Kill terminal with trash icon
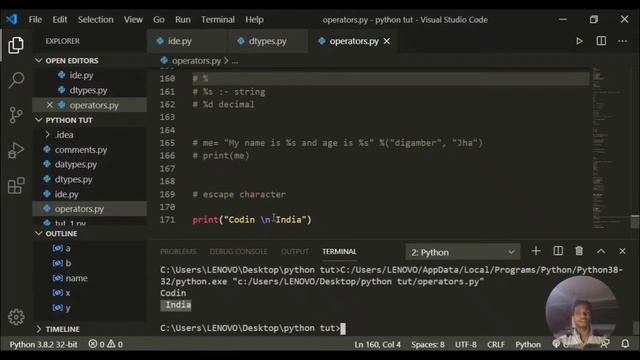This screenshot has height=360, width=640. pyautogui.click(x=579, y=251)
